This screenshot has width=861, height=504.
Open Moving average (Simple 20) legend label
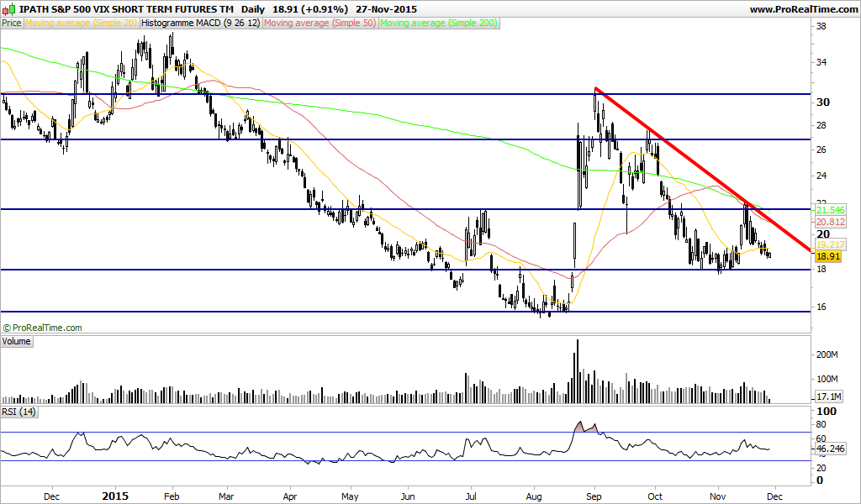pos(81,23)
